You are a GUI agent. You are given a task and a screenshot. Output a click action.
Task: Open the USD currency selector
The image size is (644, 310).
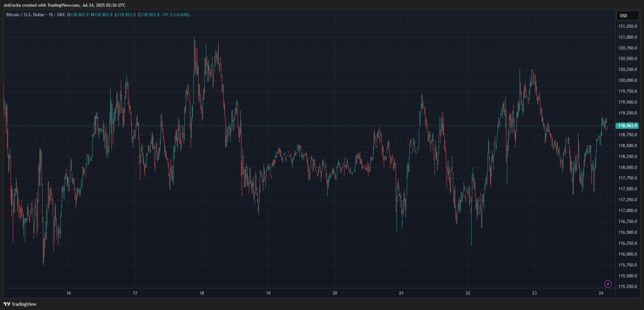[623, 16]
